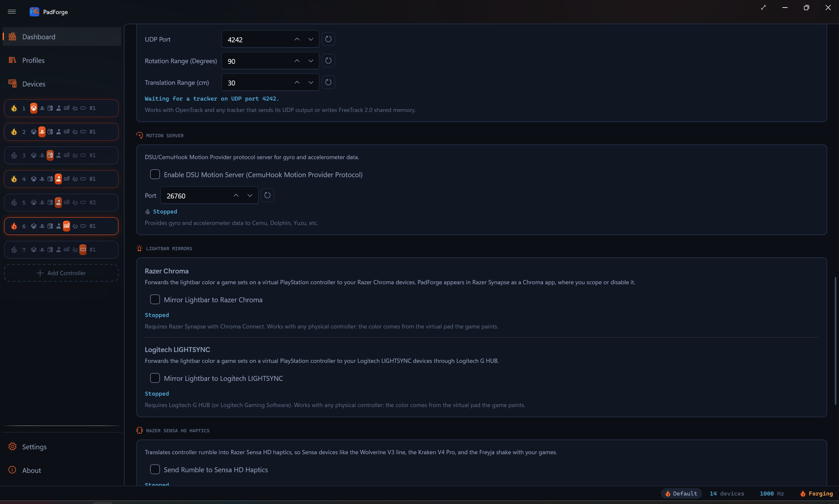Reset Rotation Range to default

(328, 61)
